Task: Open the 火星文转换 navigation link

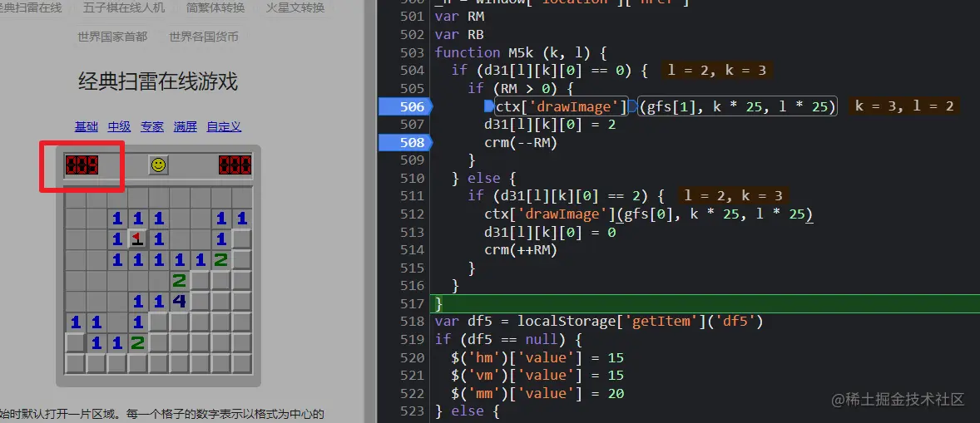Action: tap(295, 7)
